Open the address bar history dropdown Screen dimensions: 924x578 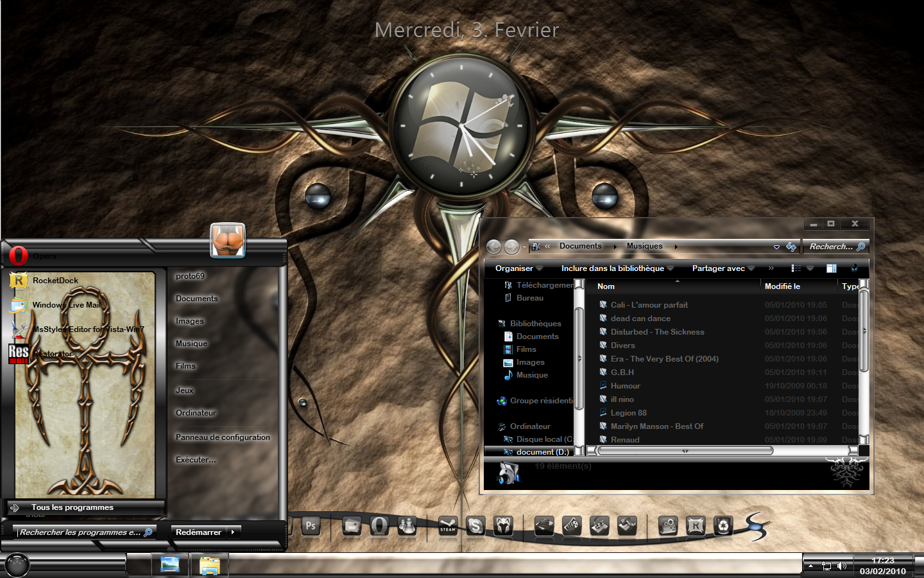pos(776,247)
